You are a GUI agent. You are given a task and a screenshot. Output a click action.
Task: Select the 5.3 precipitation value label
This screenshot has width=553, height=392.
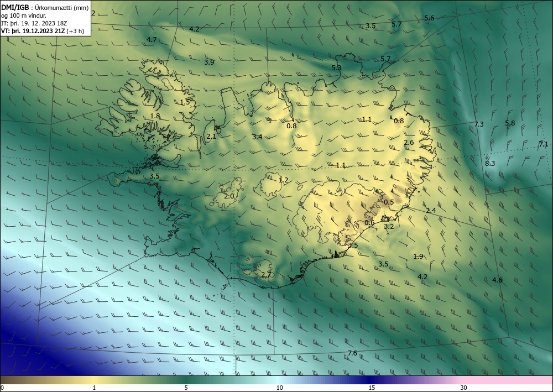pyautogui.click(x=336, y=67)
